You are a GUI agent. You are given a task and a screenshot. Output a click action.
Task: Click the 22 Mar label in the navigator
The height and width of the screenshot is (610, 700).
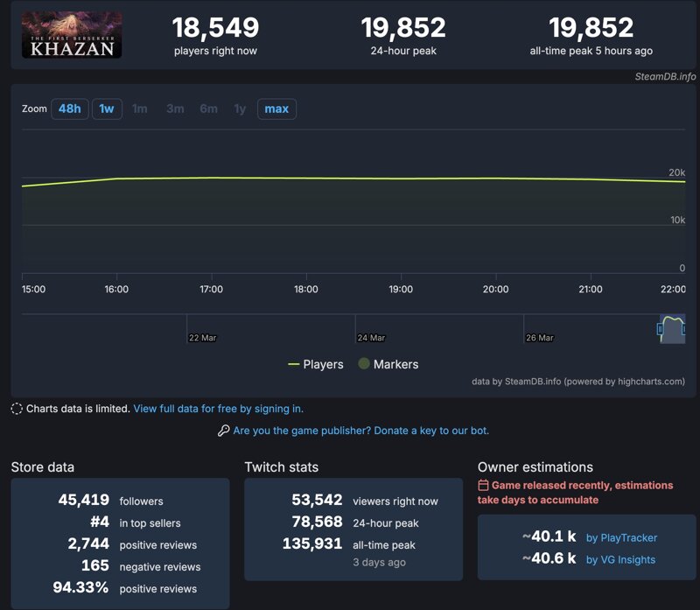pos(203,338)
